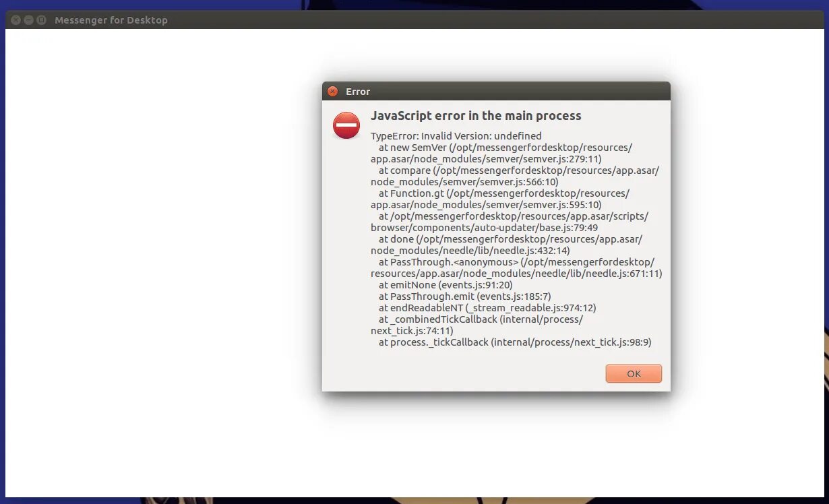Click the red stop error icon
This screenshot has width=829, height=504.
[346, 125]
